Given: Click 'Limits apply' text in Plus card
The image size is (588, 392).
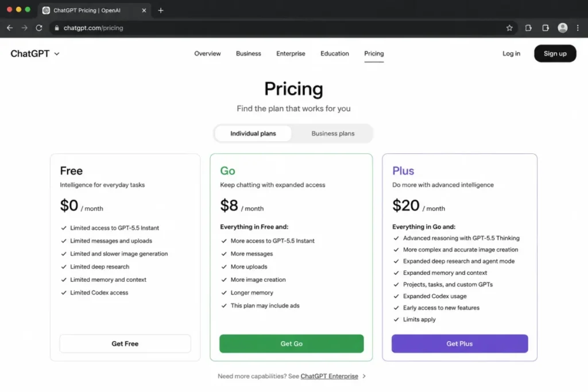Looking at the screenshot, I should tap(419, 319).
